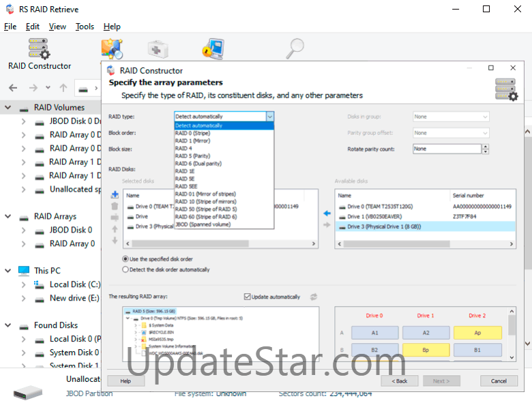This screenshot has height=405, width=532.
Task: Collapse the Found Disks tree node
Action: click(x=8, y=325)
